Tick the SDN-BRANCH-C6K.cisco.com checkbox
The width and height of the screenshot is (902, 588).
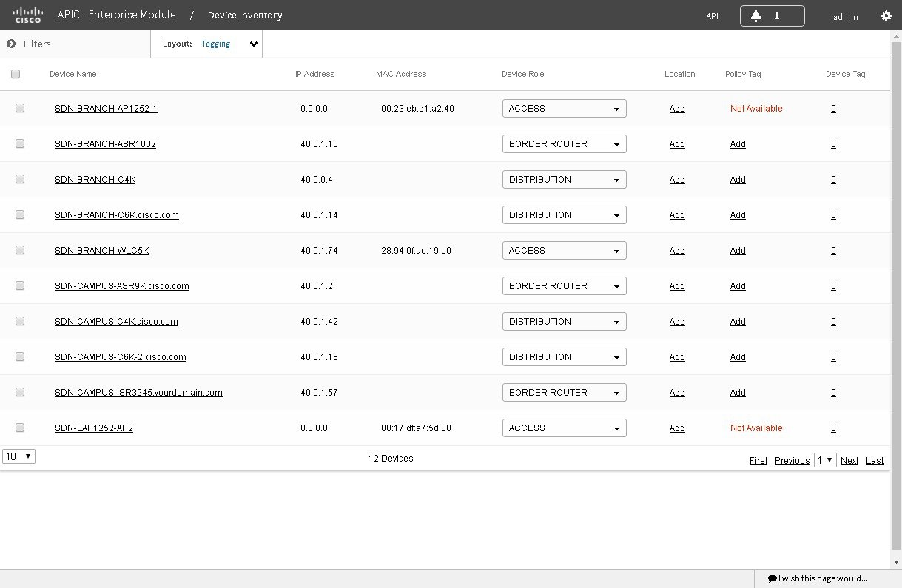pyautogui.click(x=20, y=214)
